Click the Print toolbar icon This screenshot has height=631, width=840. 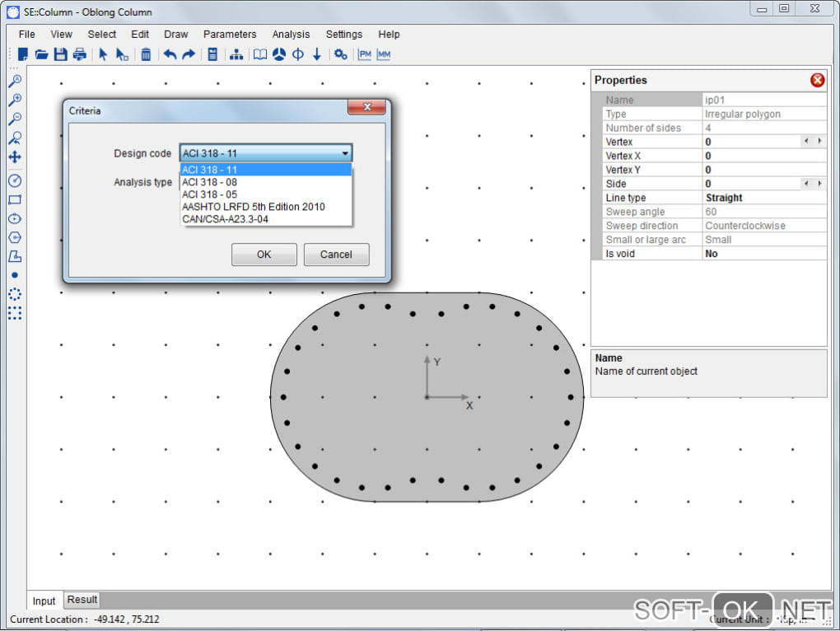pos(80,54)
